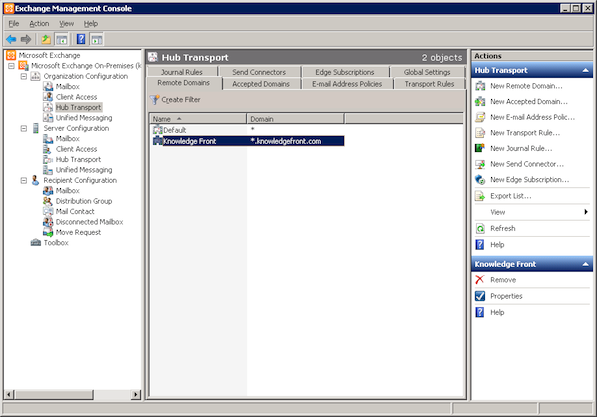Click the tree pane scroll right arrow
Viewport: 597px width, 417px height.
pos(136,395)
